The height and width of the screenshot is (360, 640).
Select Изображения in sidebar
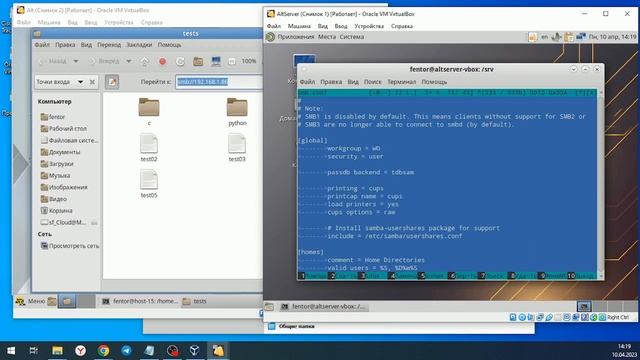[64, 187]
